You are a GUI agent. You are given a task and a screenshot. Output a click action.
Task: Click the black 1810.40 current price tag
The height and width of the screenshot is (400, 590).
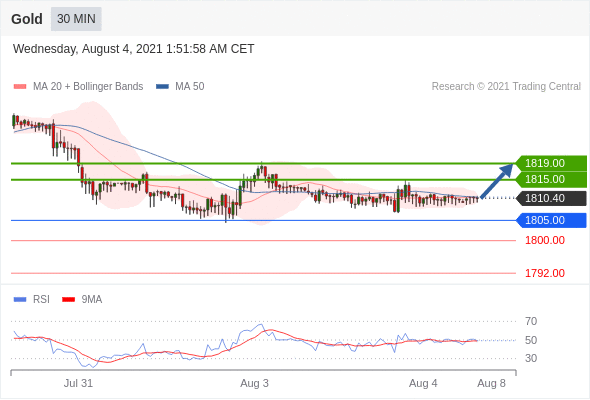pyautogui.click(x=551, y=198)
